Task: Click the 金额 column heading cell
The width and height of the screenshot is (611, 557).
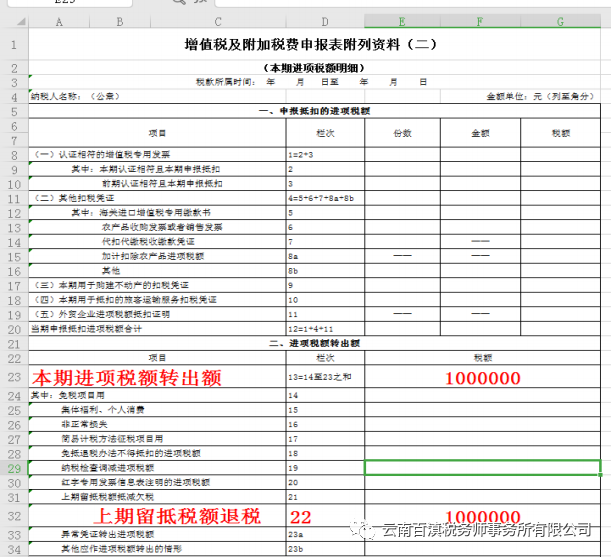Action: coord(480,133)
